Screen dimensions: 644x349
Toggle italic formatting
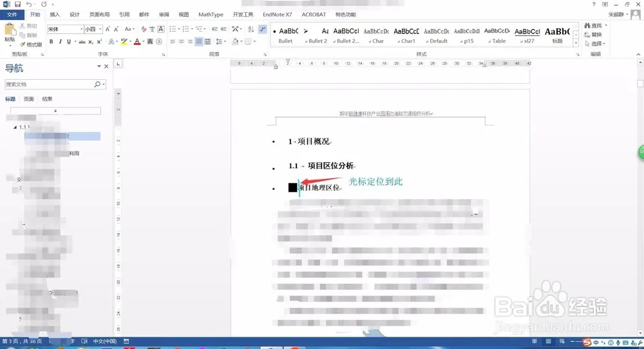[x=60, y=41]
